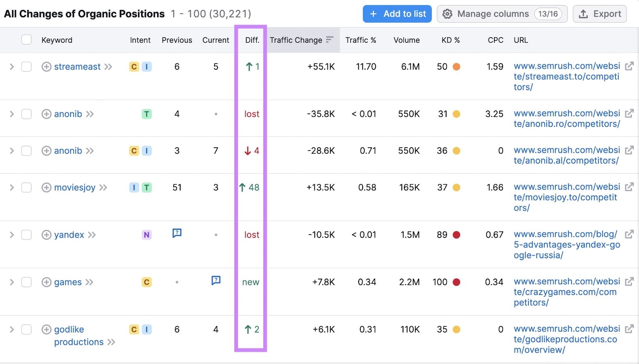Expand the yandex row
Viewport: 639px width, 364px height.
click(12, 235)
